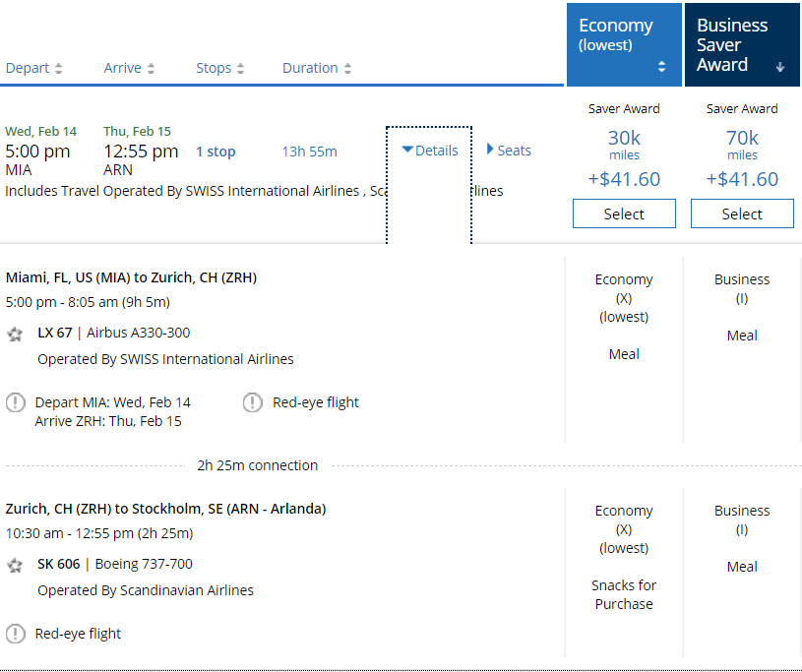The image size is (802, 672).
Task: Click Red-eye flight info icon in Miami segment
Action: 253,402
